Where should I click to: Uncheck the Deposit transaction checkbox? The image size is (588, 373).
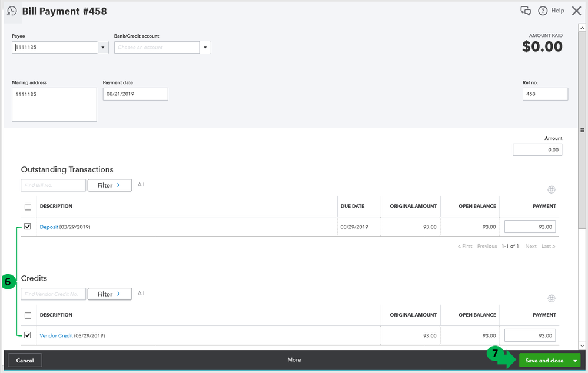(28, 227)
